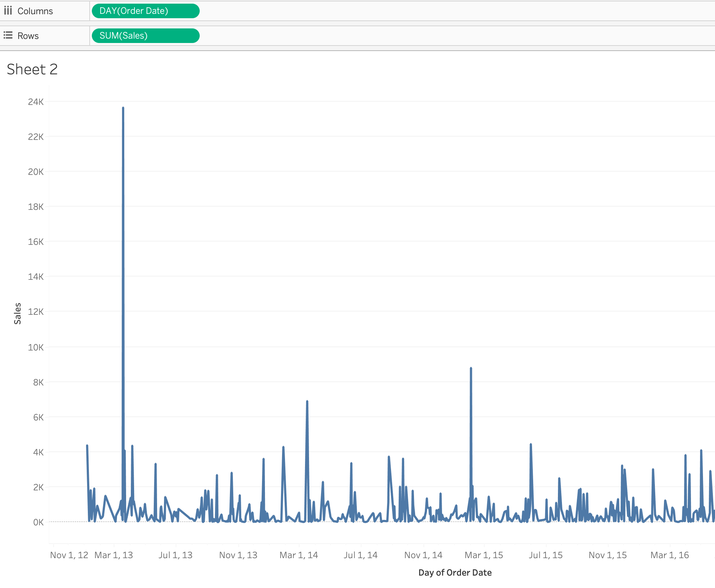
Task: Click the Sheet 2 title
Action: click(32, 69)
